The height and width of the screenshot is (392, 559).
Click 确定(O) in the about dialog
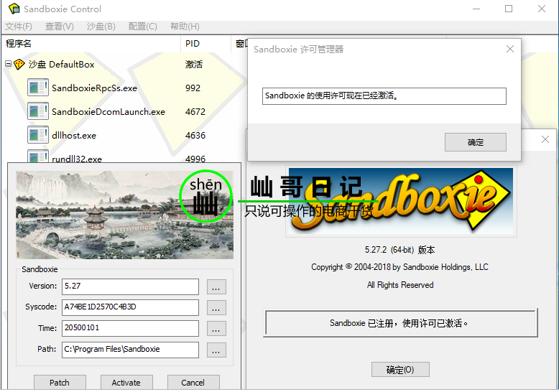(x=400, y=370)
